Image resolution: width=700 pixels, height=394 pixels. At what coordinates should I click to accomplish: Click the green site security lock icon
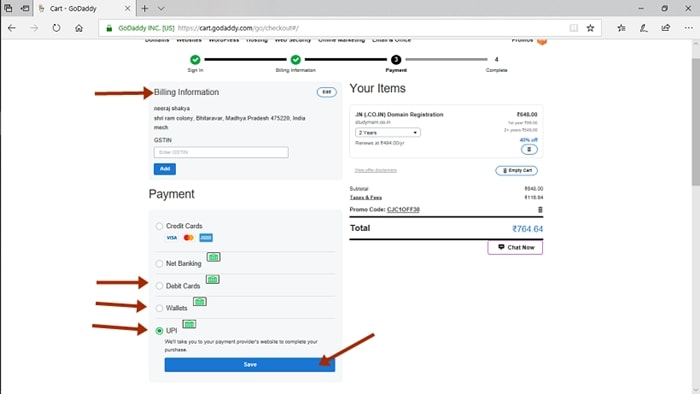(109, 28)
